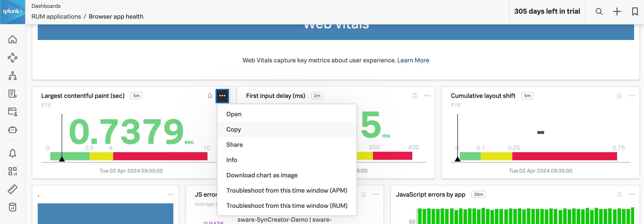Choose Troubleshoot from this time window (APM)
644x224 pixels.
[x=287, y=191]
